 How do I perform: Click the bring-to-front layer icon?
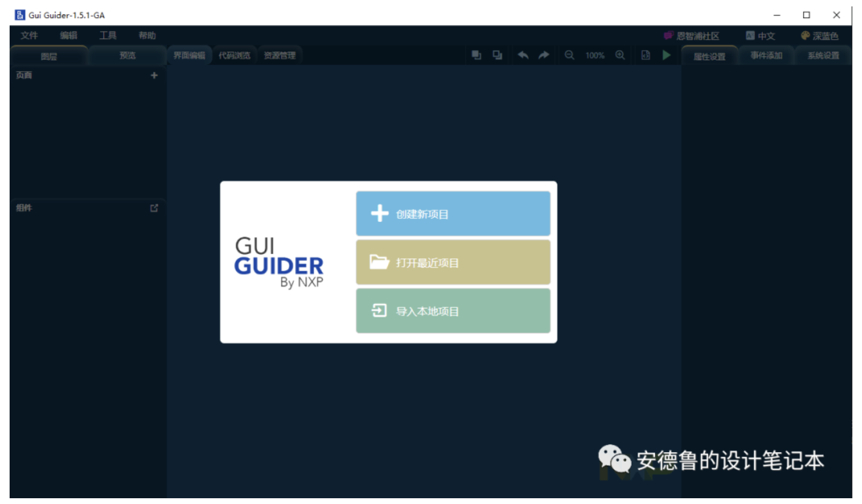[x=477, y=55]
